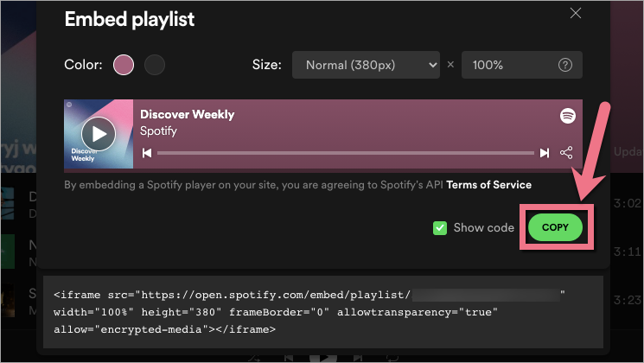Play the Discover Weekly embed preview
The height and width of the screenshot is (363, 644).
pyautogui.click(x=99, y=134)
